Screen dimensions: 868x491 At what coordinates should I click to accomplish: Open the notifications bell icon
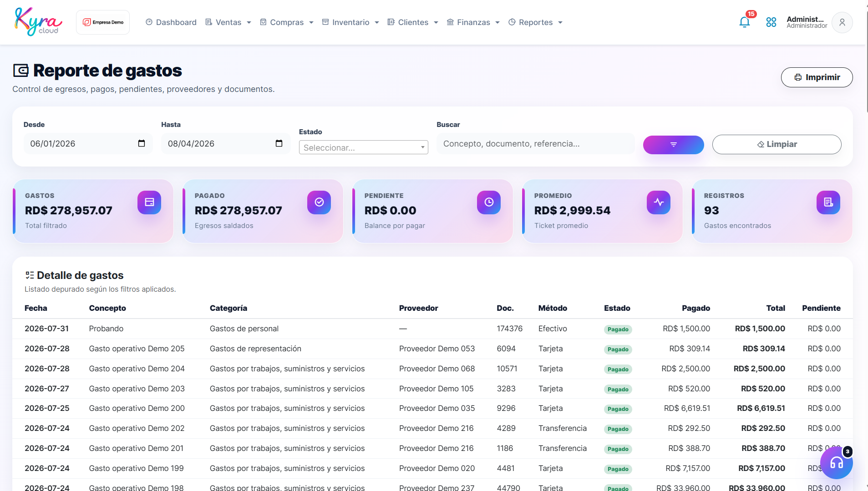tap(745, 22)
